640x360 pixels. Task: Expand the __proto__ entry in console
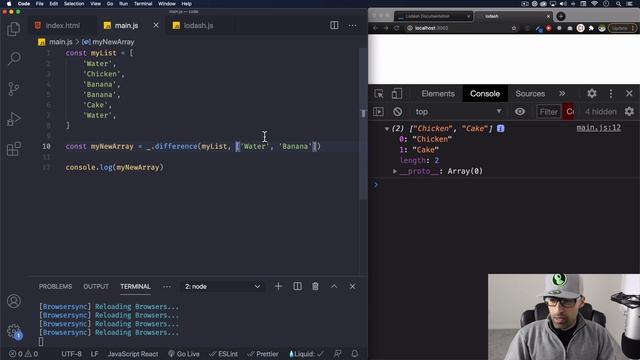(x=395, y=171)
